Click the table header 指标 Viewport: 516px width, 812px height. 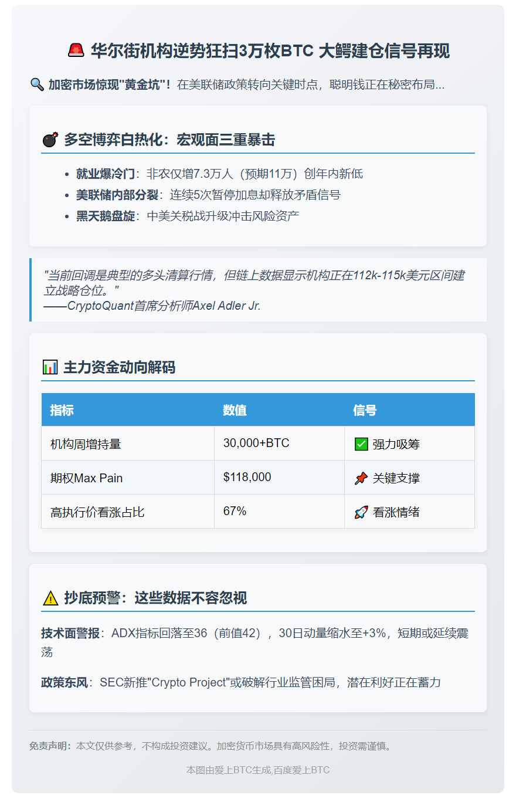pyautogui.click(x=128, y=410)
